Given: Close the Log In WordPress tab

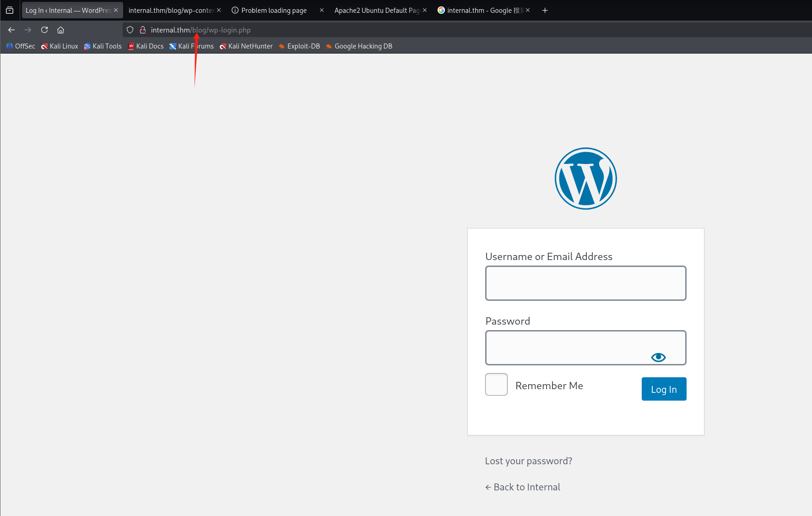Looking at the screenshot, I should 116,10.
